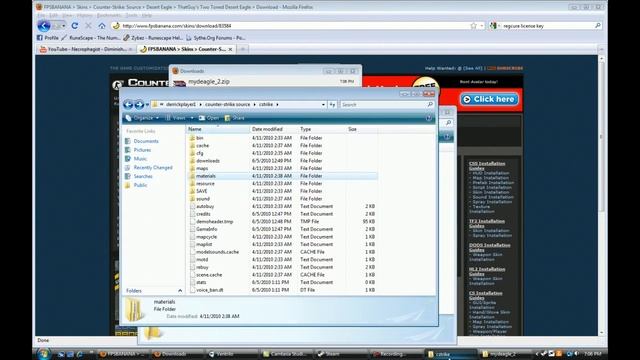Open a new Firefox tab

242,49
